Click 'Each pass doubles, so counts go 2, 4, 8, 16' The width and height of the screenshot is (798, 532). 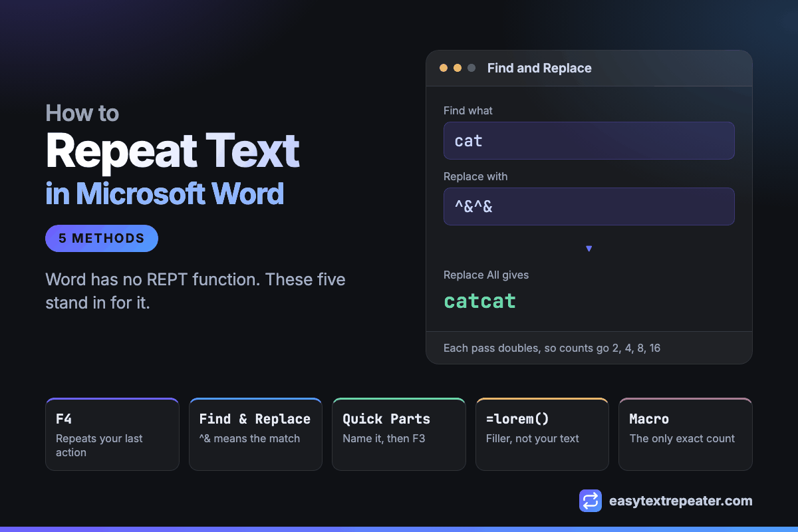point(552,348)
